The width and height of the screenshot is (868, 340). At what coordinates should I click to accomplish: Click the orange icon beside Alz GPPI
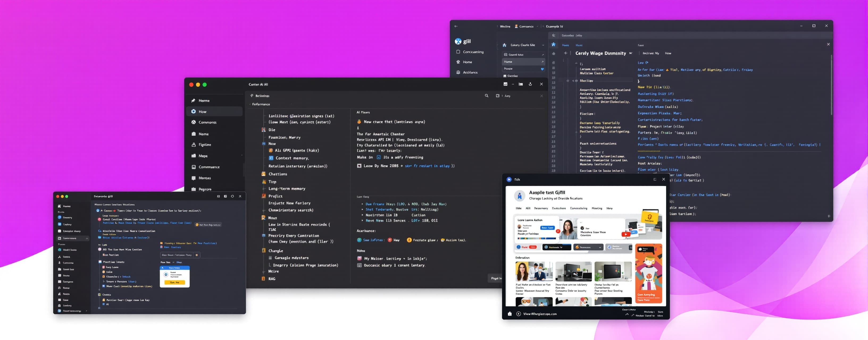270,150
